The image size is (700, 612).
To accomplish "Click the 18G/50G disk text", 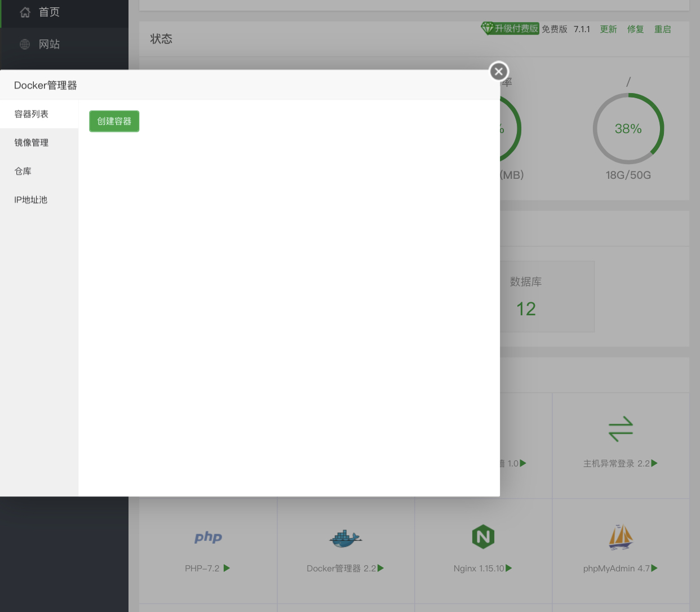I will tap(628, 175).
